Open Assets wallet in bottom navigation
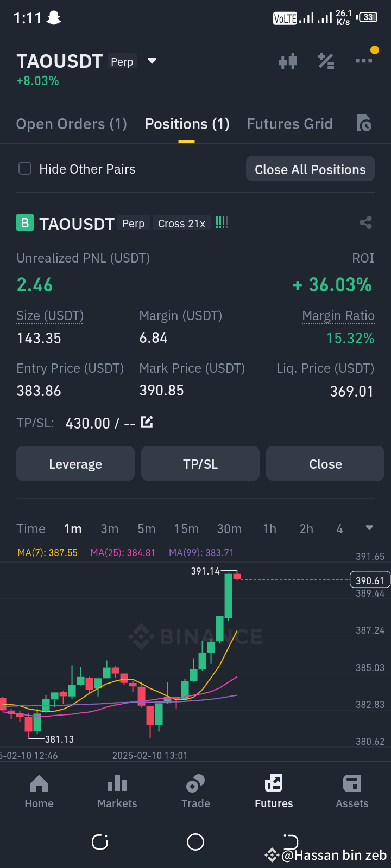Viewport: 391px width, 868px height. coord(352,792)
